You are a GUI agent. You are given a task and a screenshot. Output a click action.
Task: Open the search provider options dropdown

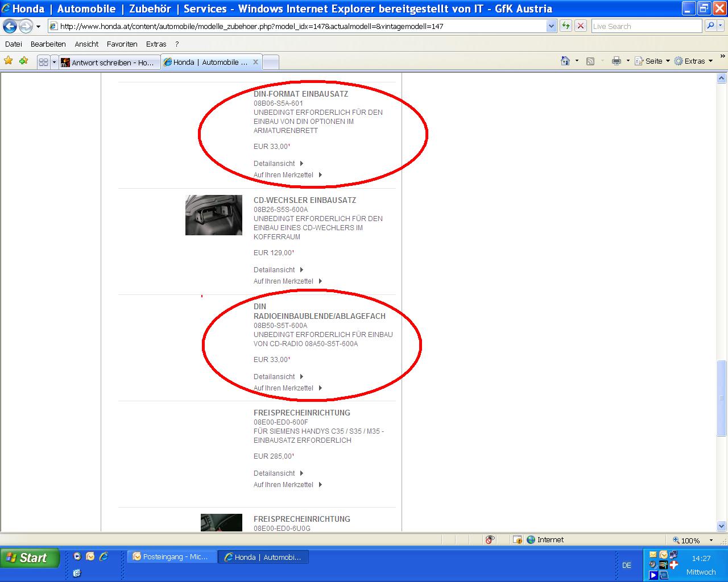pos(721,26)
